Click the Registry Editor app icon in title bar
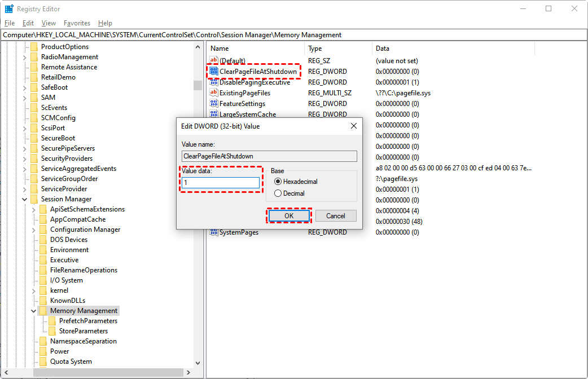 coord(9,8)
